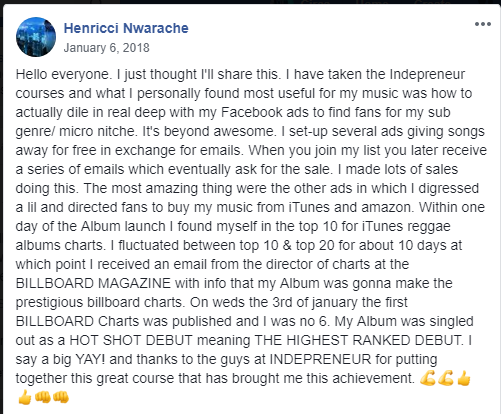This screenshot has height=414, width=501.
Task: Click the thumbs-up emoji after the biceps
Action: [x=463, y=378]
